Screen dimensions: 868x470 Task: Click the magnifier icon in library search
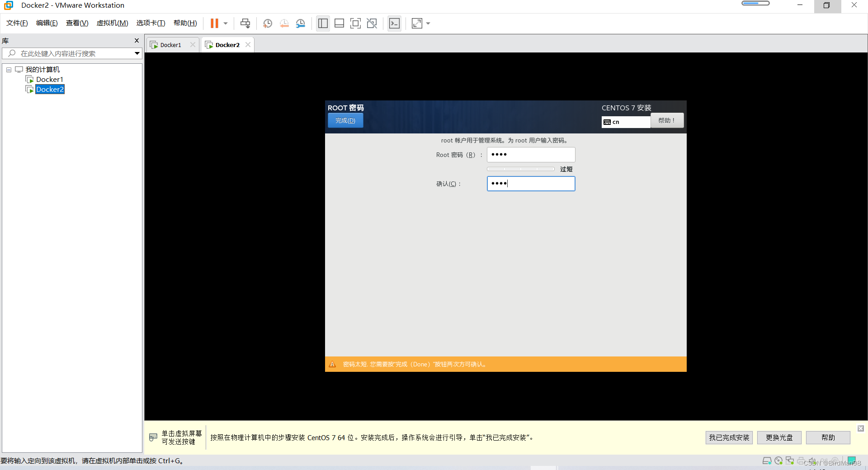12,53
